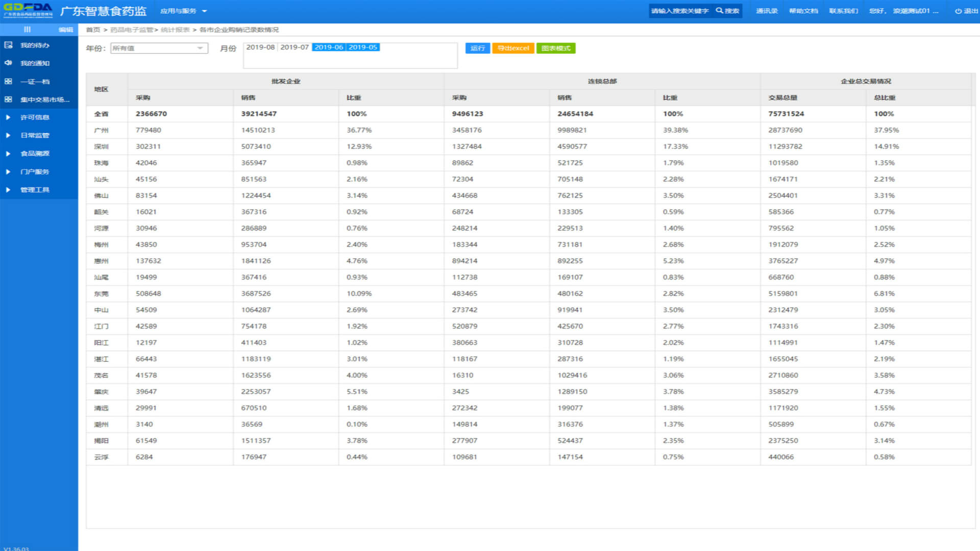Click the 我的通知 speaker icon
980x551 pixels.
8,63
